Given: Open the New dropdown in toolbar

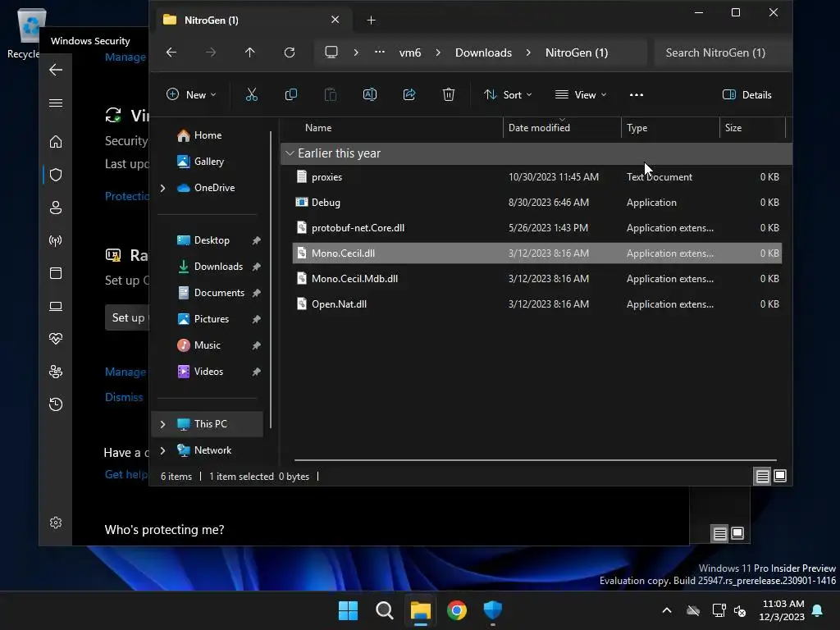Looking at the screenshot, I should pyautogui.click(x=191, y=95).
